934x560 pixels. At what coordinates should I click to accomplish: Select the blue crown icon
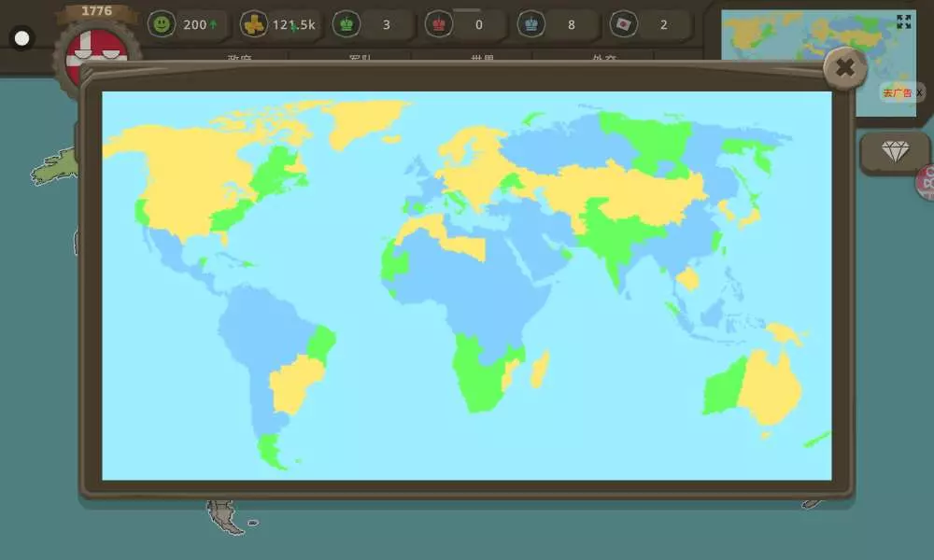click(531, 24)
